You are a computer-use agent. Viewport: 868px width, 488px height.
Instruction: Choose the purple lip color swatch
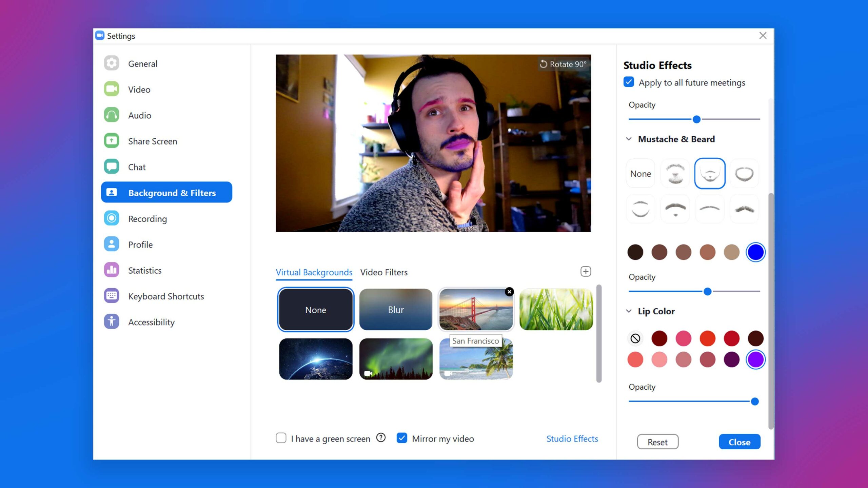pyautogui.click(x=755, y=359)
